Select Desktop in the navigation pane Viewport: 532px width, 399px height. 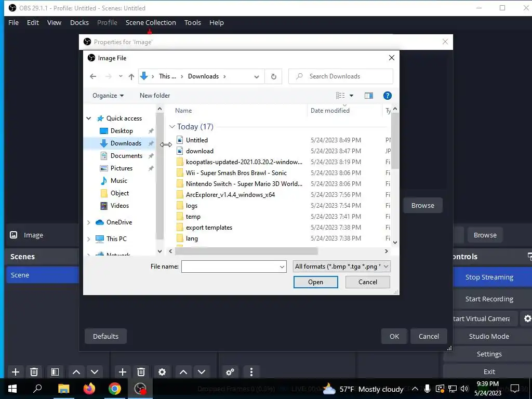pos(122,131)
